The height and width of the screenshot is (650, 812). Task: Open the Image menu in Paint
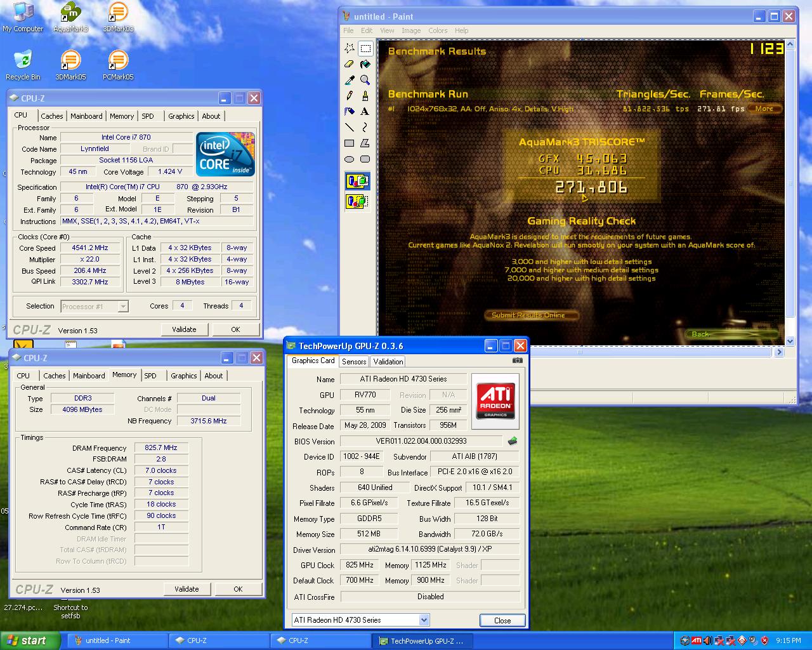(411, 30)
